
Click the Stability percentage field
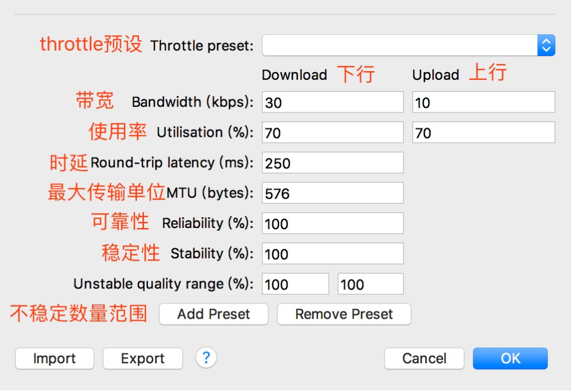click(332, 254)
